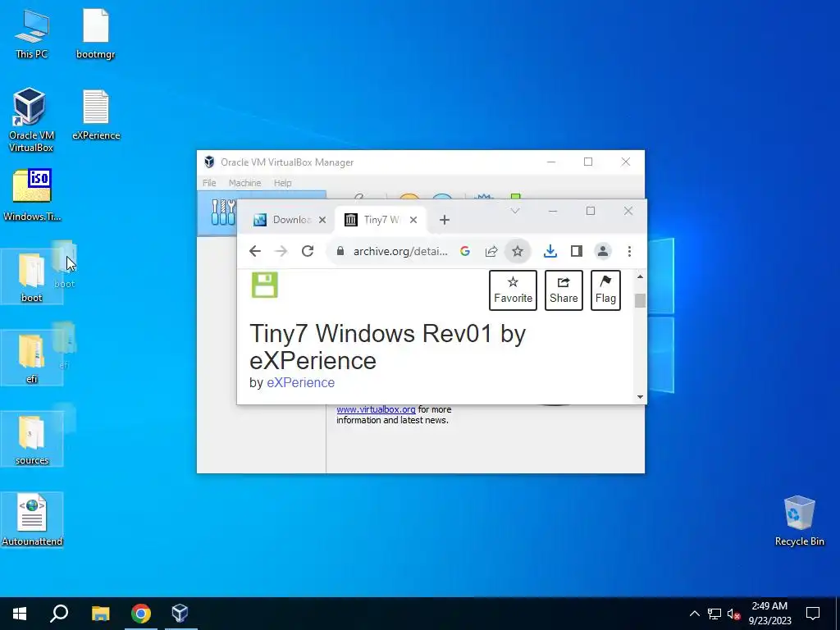Open the Recycle Bin
Screen dimensions: 840x630
pos(799,521)
